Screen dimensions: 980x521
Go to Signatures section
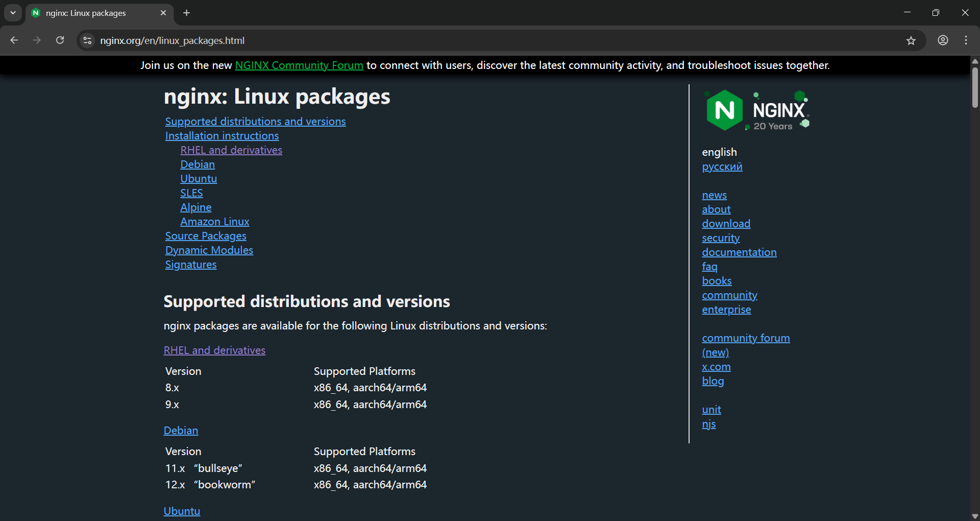coord(191,265)
